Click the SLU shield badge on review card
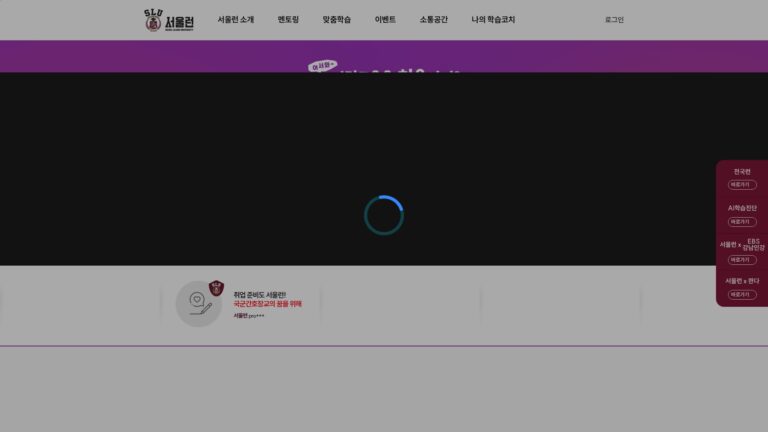Viewport: 768px width, 432px height. tap(216, 288)
